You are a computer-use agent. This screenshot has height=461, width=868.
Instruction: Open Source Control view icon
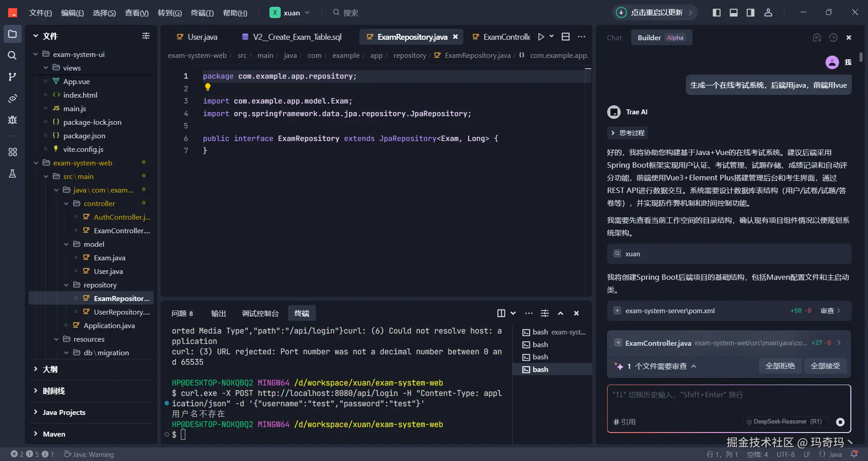click(x=12, y=77)
